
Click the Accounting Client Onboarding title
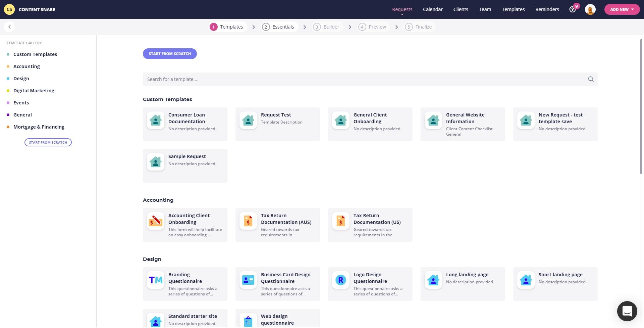(189, 219)
